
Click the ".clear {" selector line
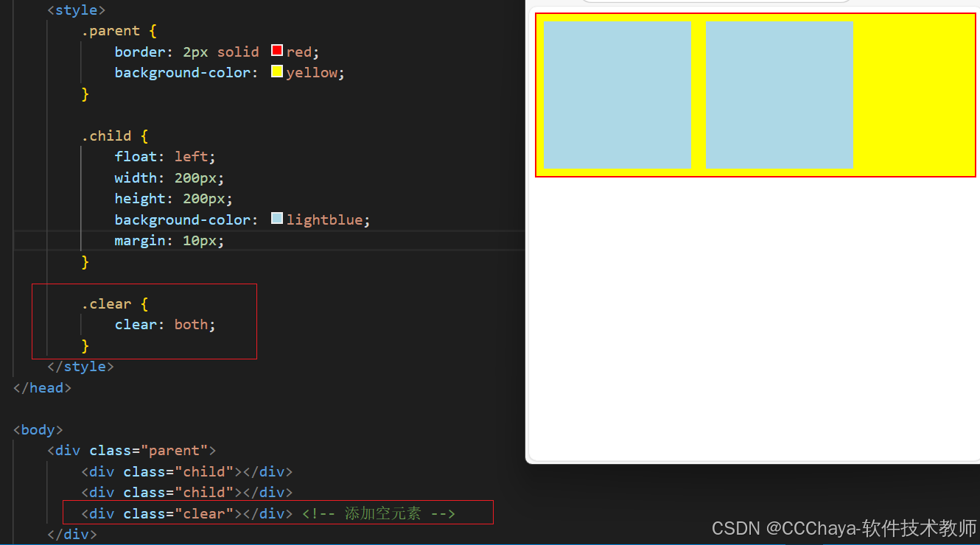(x=114, y=303)
